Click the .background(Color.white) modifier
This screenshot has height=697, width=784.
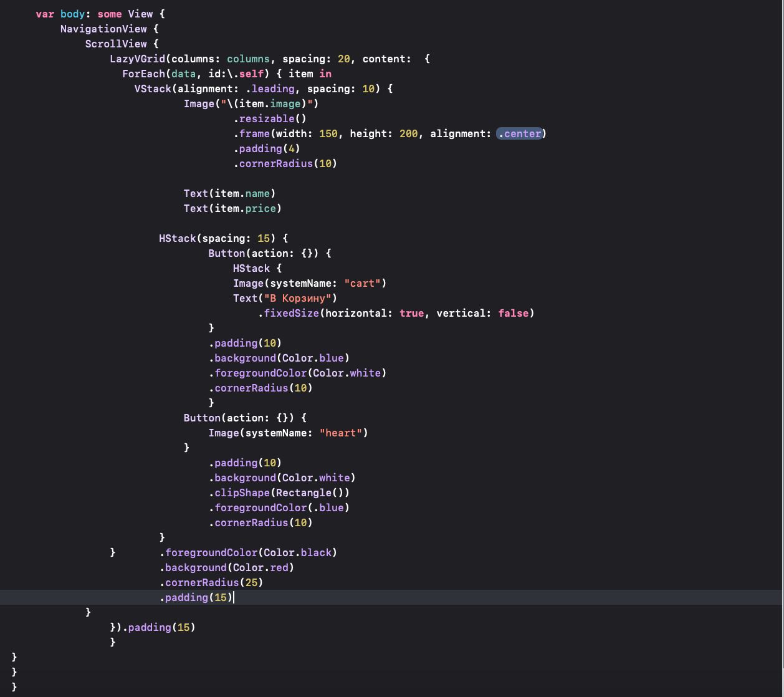point(282,478)
